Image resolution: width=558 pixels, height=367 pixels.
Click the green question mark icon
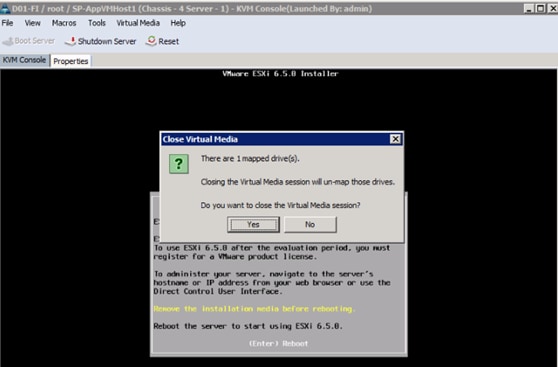coord(179,164)
